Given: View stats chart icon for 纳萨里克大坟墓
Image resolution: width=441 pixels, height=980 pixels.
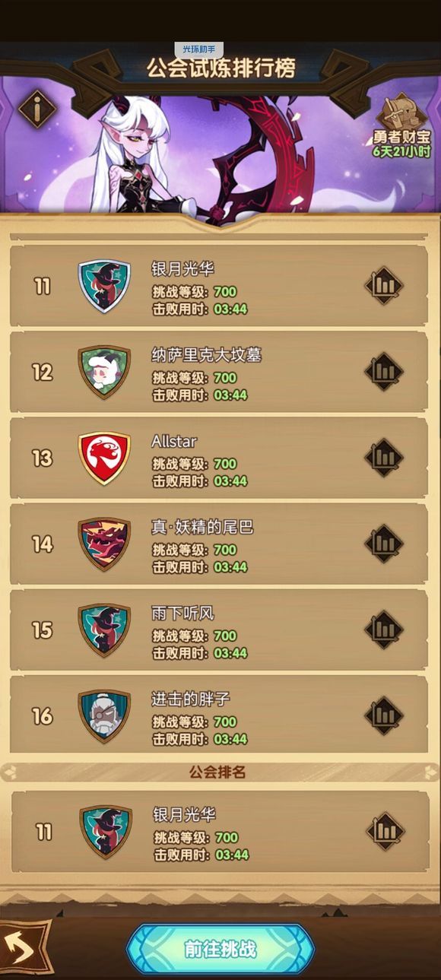Looking at the screenshot, I should coord(384,372).
